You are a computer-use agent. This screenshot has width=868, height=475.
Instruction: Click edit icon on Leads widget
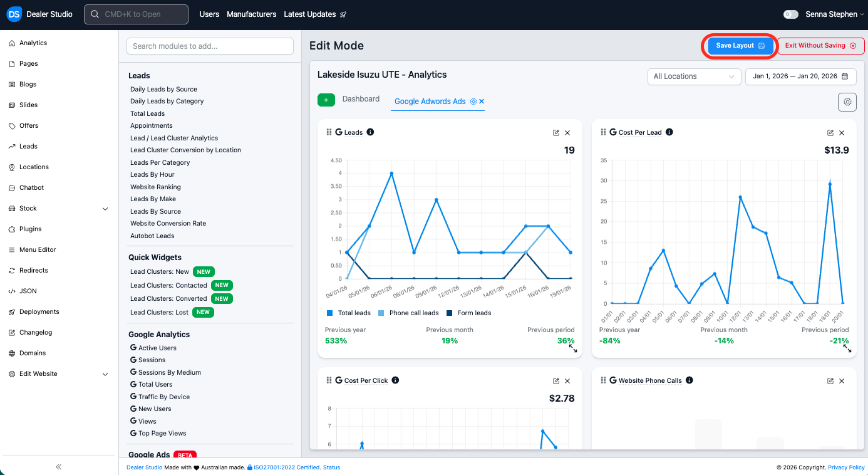(x=556, y=133)
